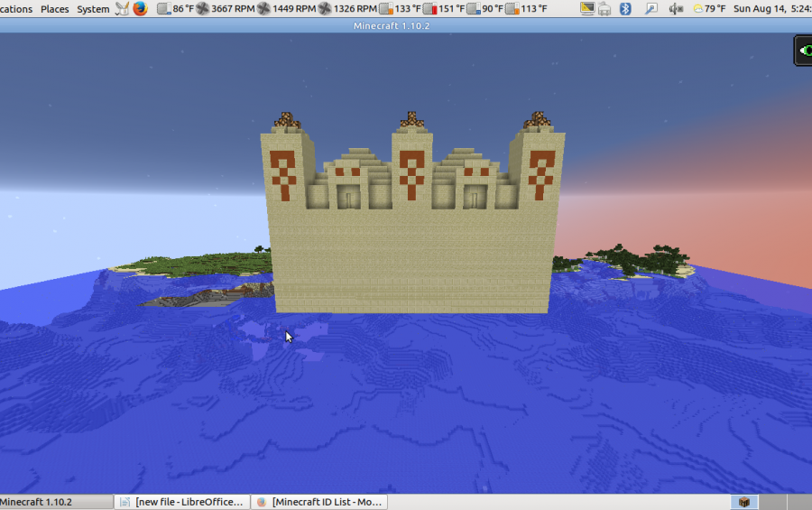Click the left doorway of the sandstone temple

click(x=348, y=198)
